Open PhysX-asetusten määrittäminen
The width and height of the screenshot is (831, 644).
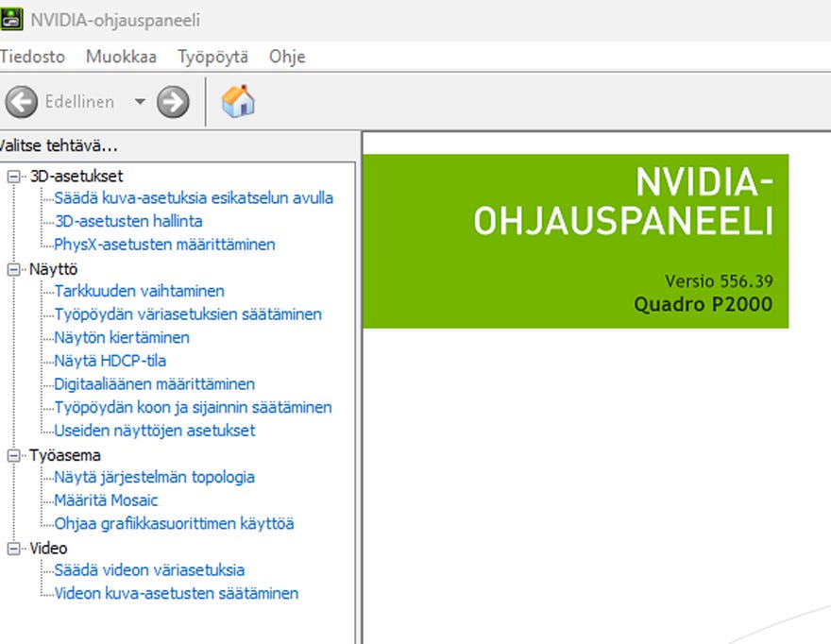(x=165, y=245)
